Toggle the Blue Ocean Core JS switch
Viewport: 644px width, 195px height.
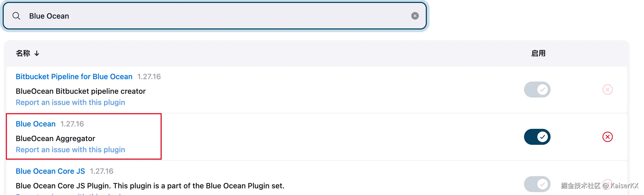[x=537, y=184]
